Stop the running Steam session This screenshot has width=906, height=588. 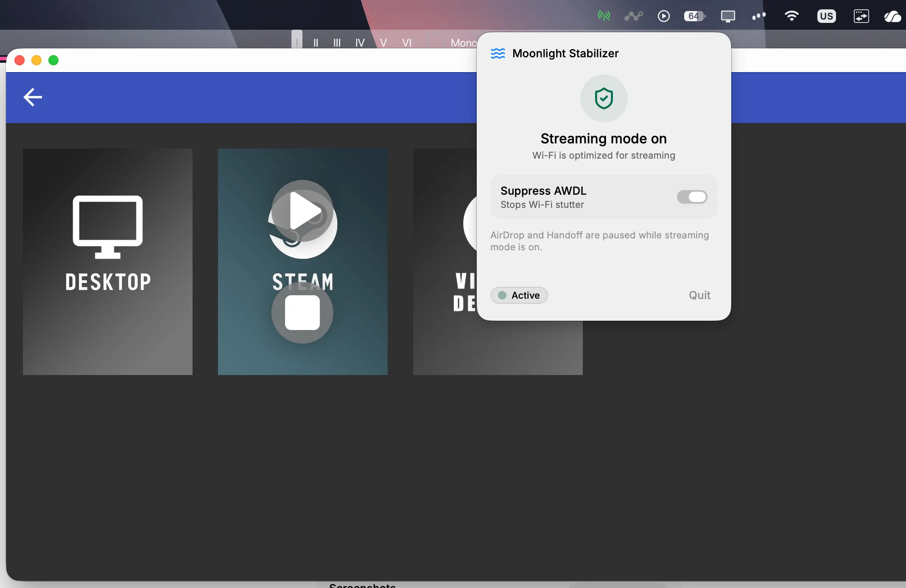pyautogui.click(x=302, y=313)
